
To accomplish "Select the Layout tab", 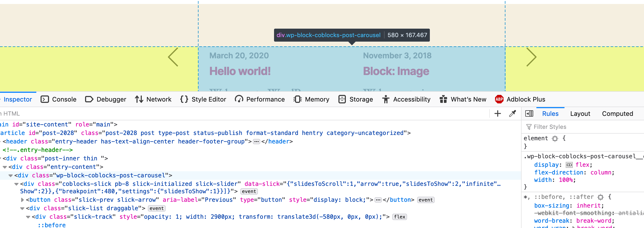I will 580,114.
